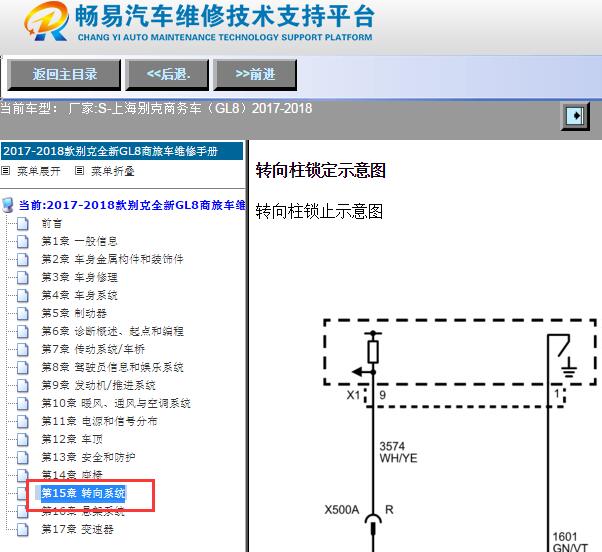Collapse all menus via 菜单折叠
The image size is (602, 552).
coord(112,171)
